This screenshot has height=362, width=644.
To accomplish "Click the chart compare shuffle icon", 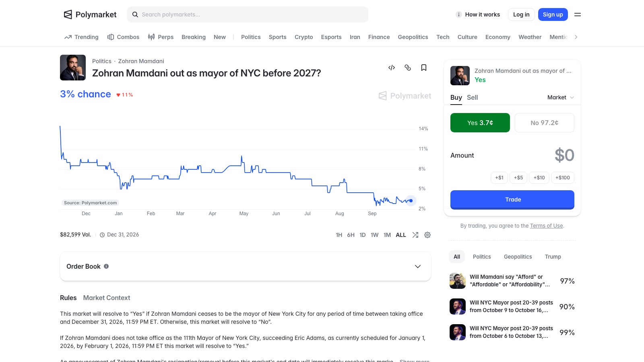I will [x=415, y=235].
